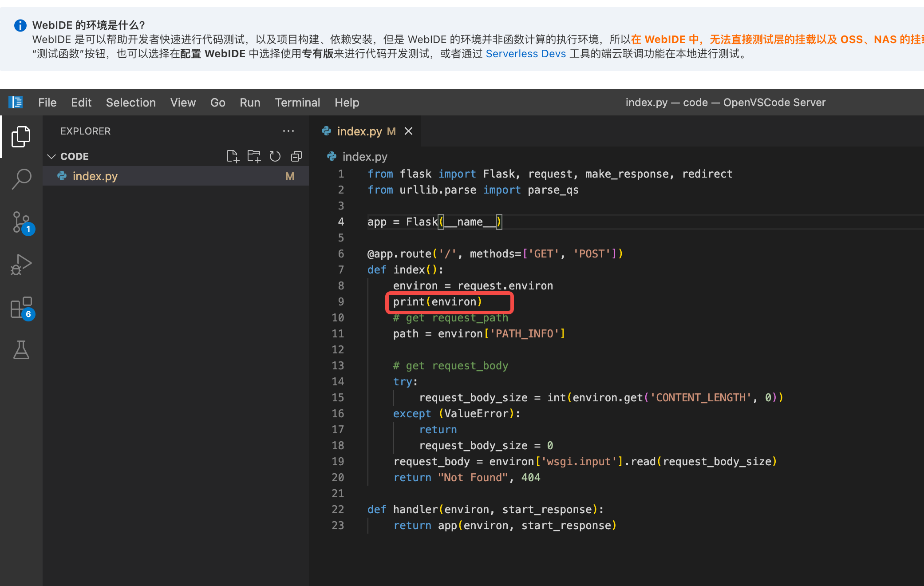Open the Help menu
This screenshot has height=586, width=924.
[347, 103]
